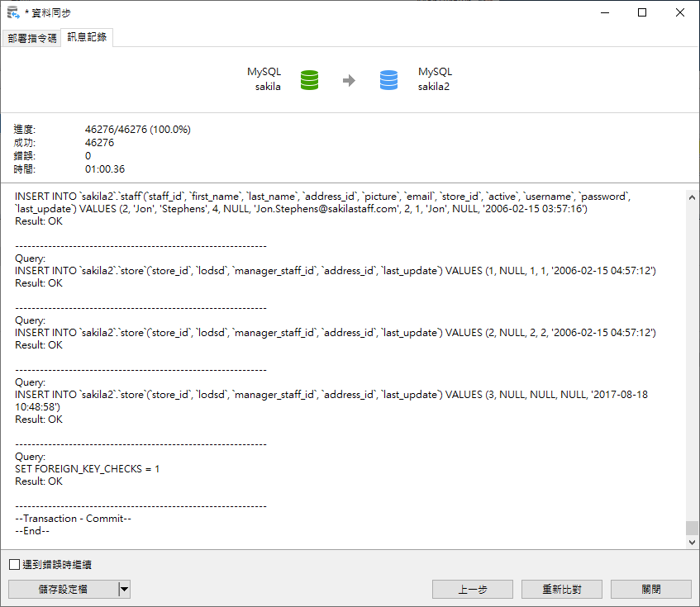Click the source sakila database label

[x=268, y=87]
